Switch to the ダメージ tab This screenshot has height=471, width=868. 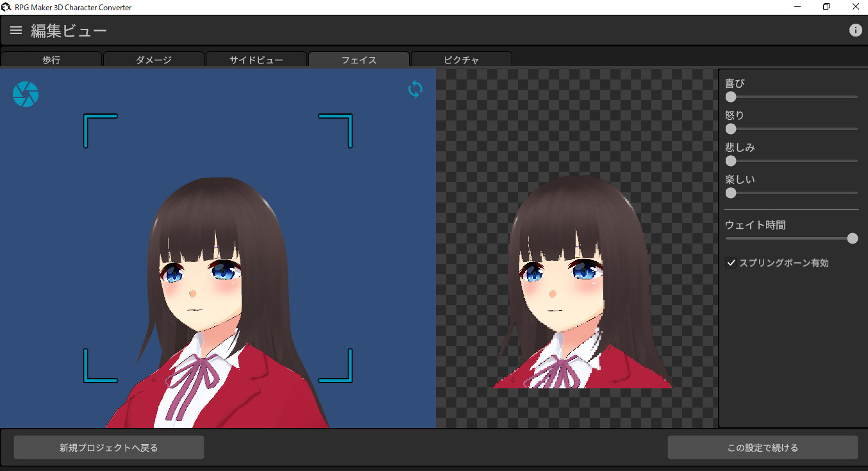click(154, 59)
